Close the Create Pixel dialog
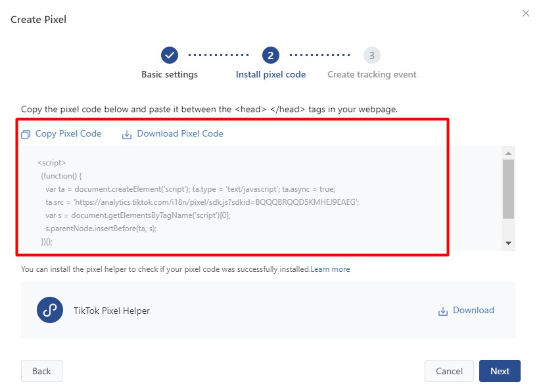The width and height of the screenshot is (541, 392). [x=525, y=13]
